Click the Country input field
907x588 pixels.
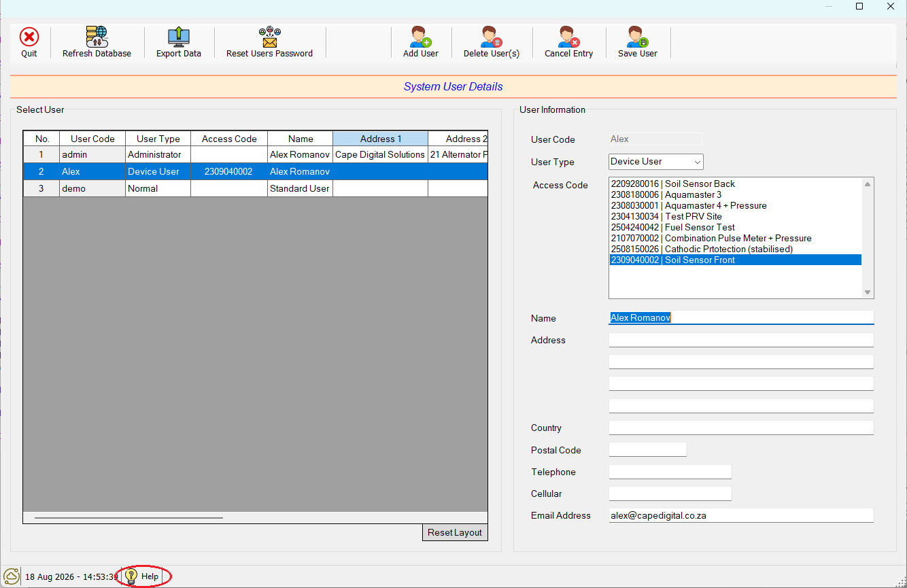click(741, 428)
